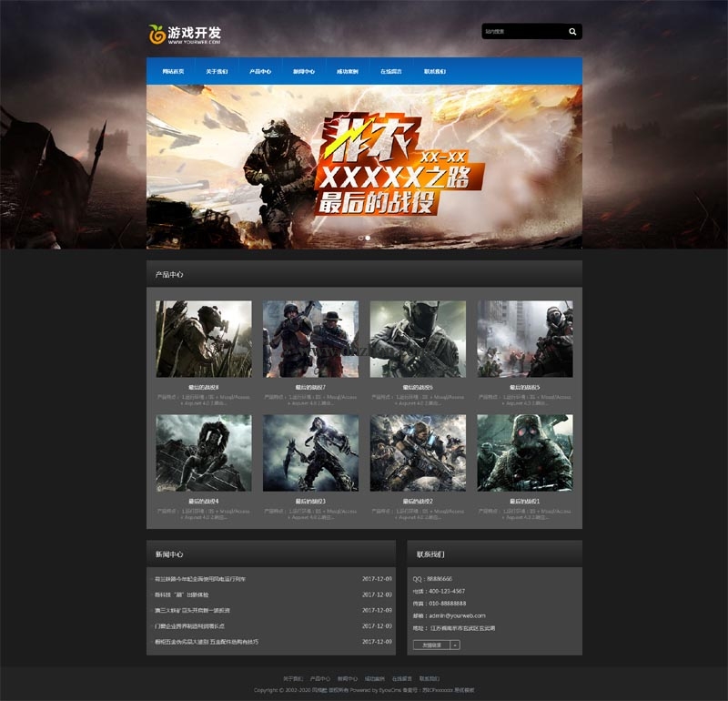728x701 pixels.
Task: Click the orange site logo icon
Action: (157, 34)
